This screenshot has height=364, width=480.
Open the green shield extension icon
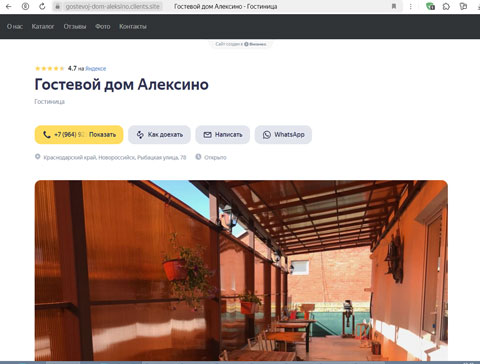tap(430, 6)
